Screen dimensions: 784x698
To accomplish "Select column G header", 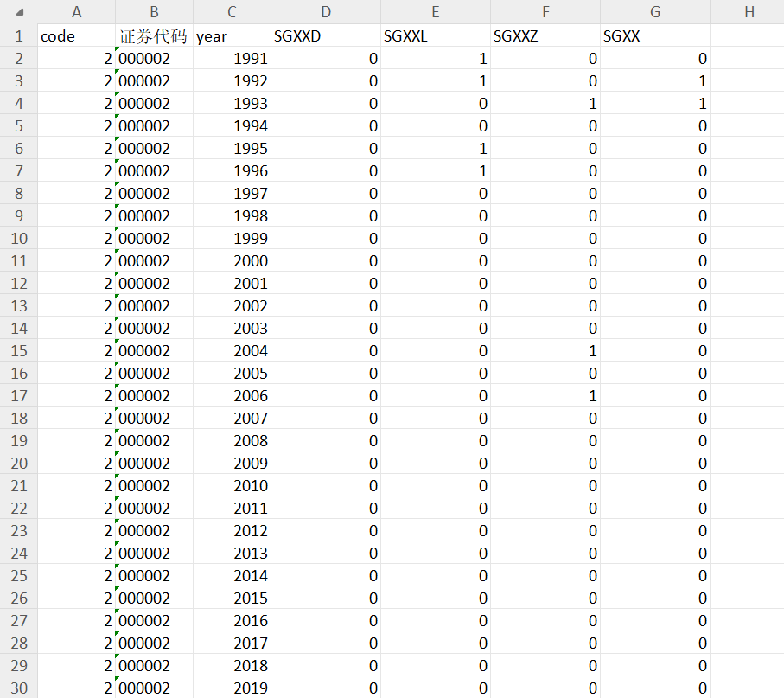I will point(655,12).
